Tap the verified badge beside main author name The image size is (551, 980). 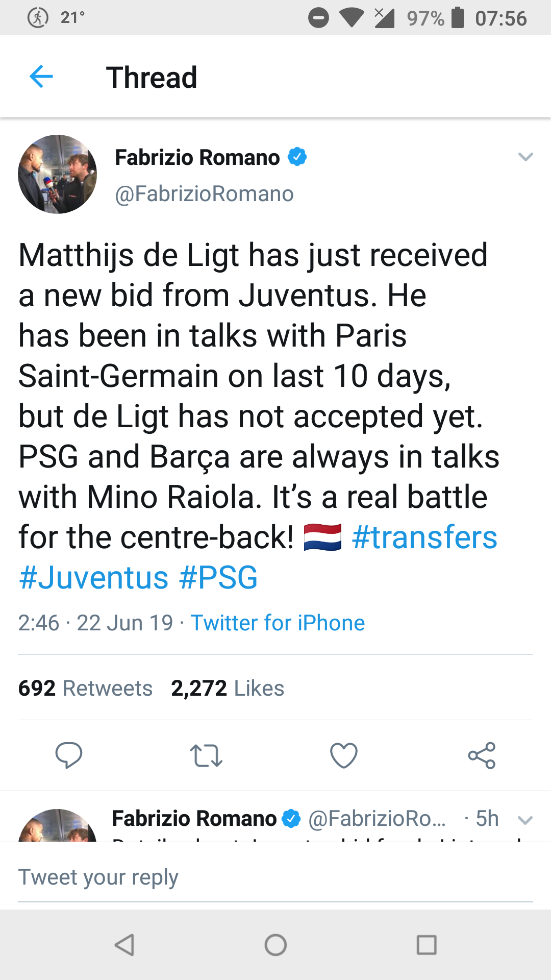pos(297,157)
